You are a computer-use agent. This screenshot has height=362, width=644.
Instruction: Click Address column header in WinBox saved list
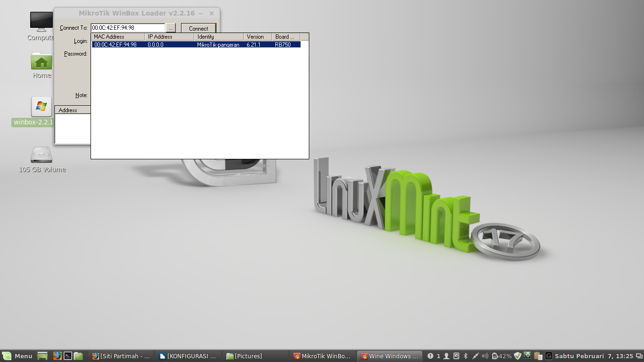[x=73, y=110]
